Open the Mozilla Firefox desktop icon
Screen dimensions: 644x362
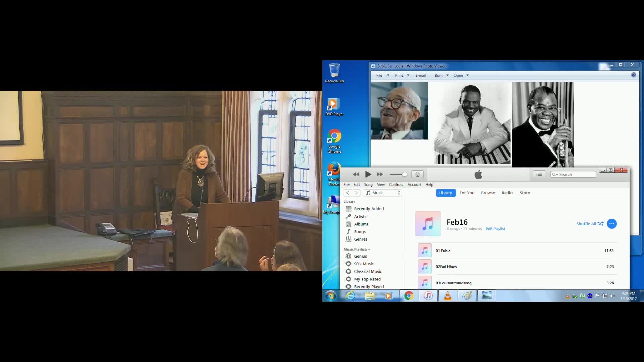[334, 174]
